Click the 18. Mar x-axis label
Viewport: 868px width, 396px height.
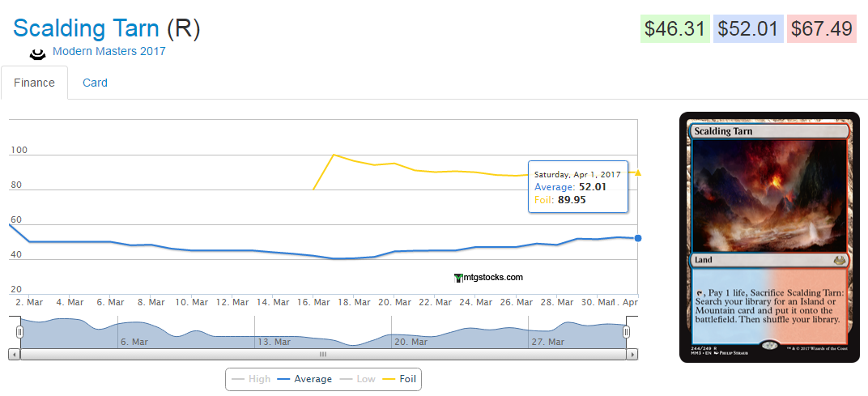pos(355,302)
